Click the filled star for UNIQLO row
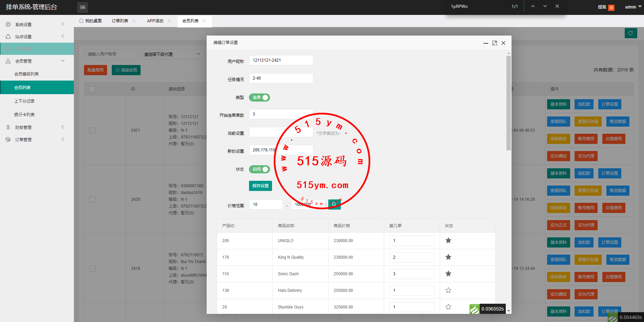 448,240
